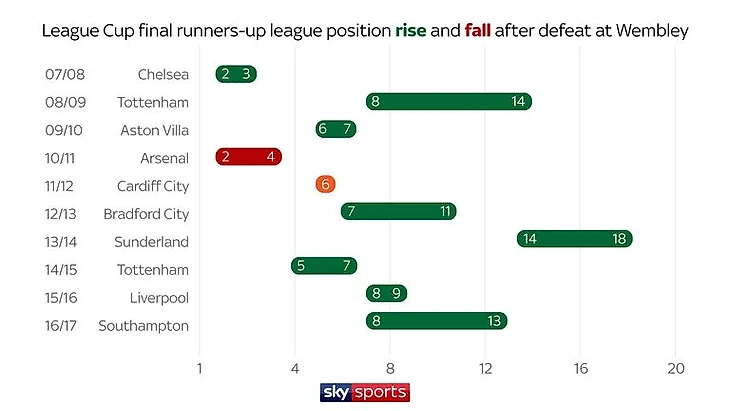Click Cardiff City's orange 6 marker

[325, 184]
